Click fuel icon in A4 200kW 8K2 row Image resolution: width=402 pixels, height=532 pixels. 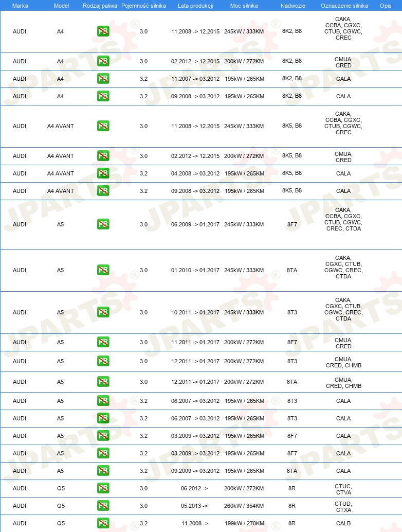103,61
